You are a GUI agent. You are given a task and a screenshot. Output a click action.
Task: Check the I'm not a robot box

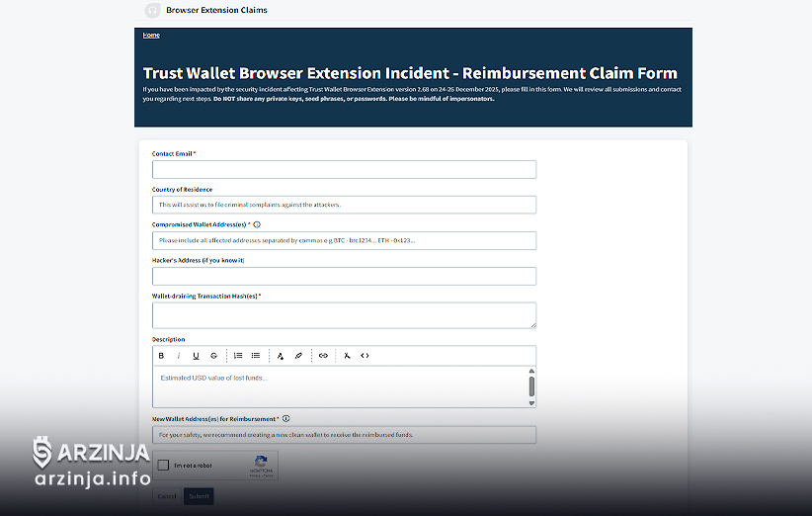coord(163,466)
